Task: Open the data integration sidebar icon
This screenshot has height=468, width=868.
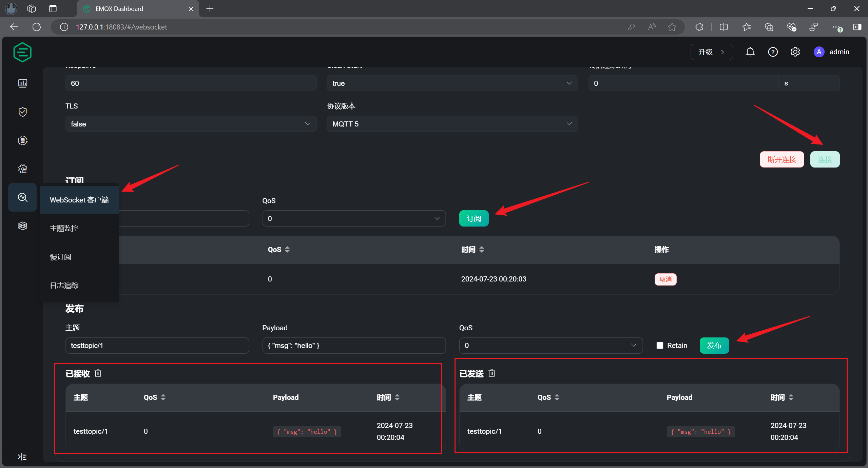Action: (22, 140)
